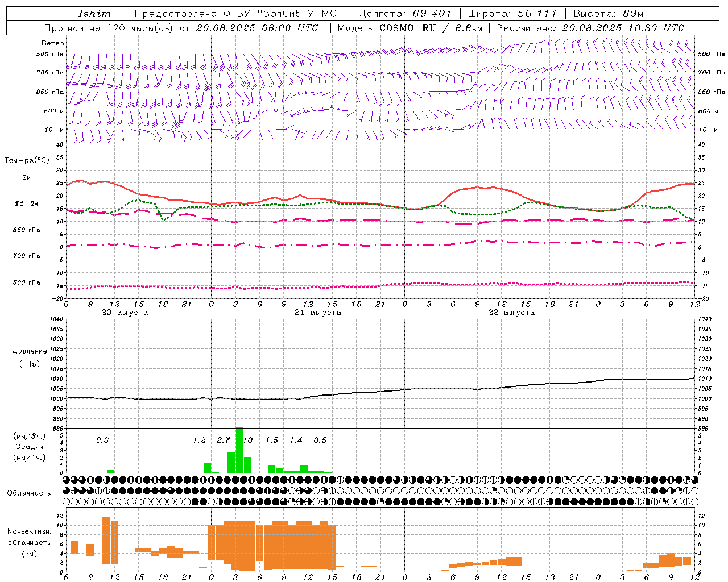The height and width of the screenshot is (582, 728).
Task: Click the date label "21 августа"
Action: pyautogui.click(x=318, y=313)
